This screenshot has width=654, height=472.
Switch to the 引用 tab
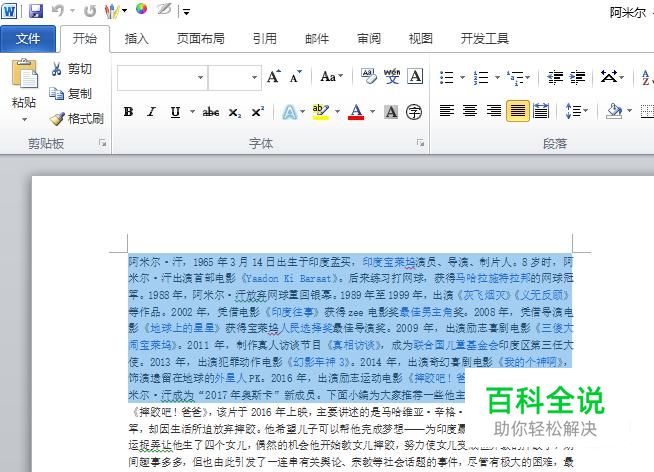(265, 39)
